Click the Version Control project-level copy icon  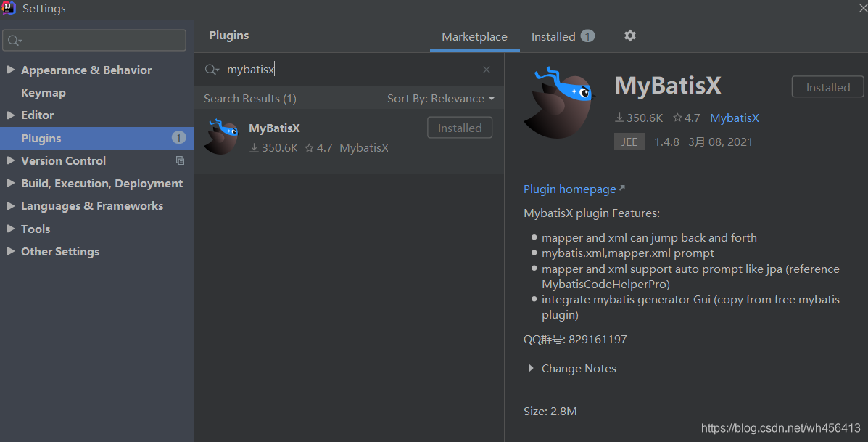[180, 160]
